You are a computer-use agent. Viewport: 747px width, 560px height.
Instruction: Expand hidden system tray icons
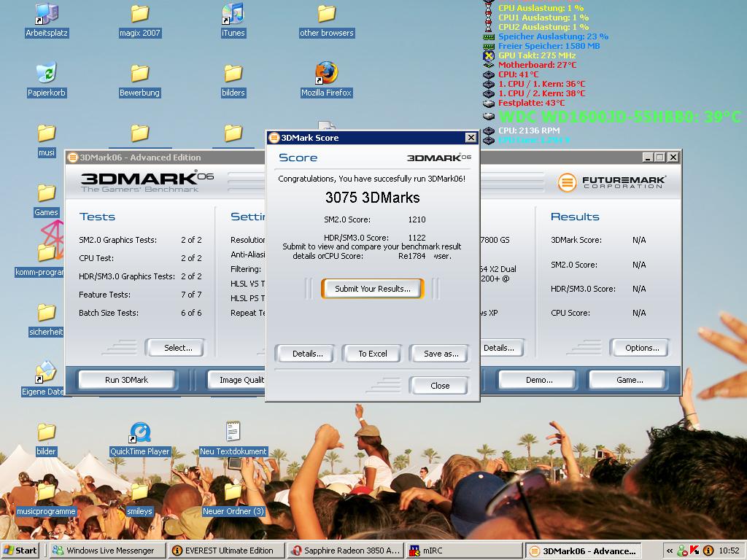coord(670,551)
